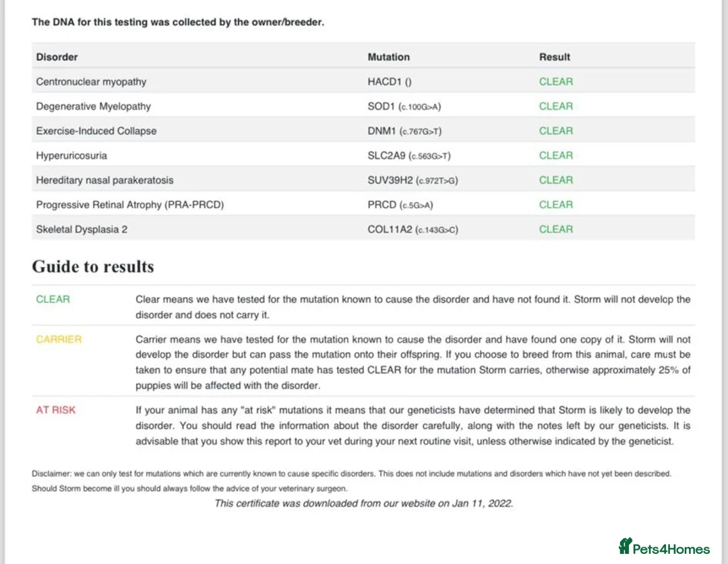Click the Result column header
The width and height of the screenshot is (728, 564).
pyautogui.click(x=554, y=57)
